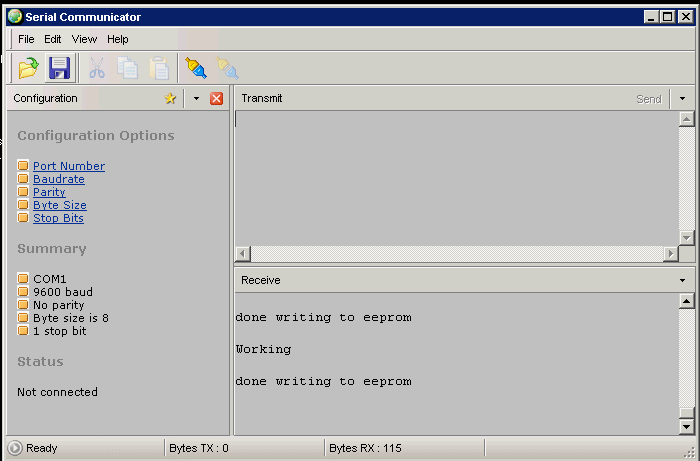Screen dimensions: 700x461
Task: Click the star icon in Configuration panel
Action: tap(170, 99)
